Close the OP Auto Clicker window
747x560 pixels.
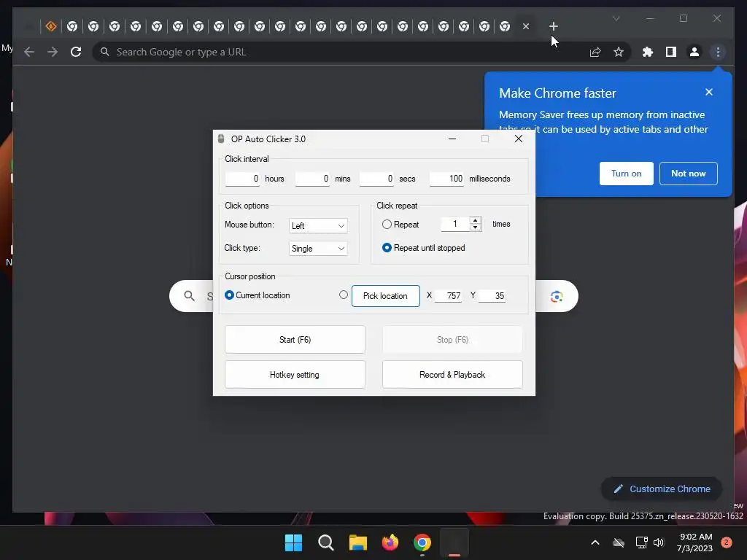pyautogui.click(x=519, y=139)
